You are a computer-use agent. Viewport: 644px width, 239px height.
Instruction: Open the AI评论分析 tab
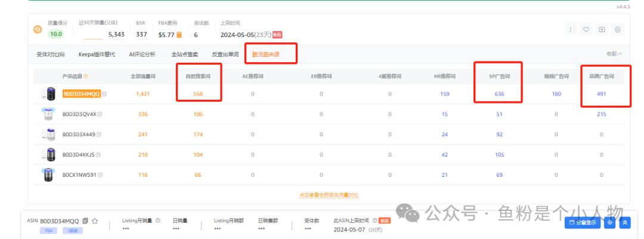point(142,54)
